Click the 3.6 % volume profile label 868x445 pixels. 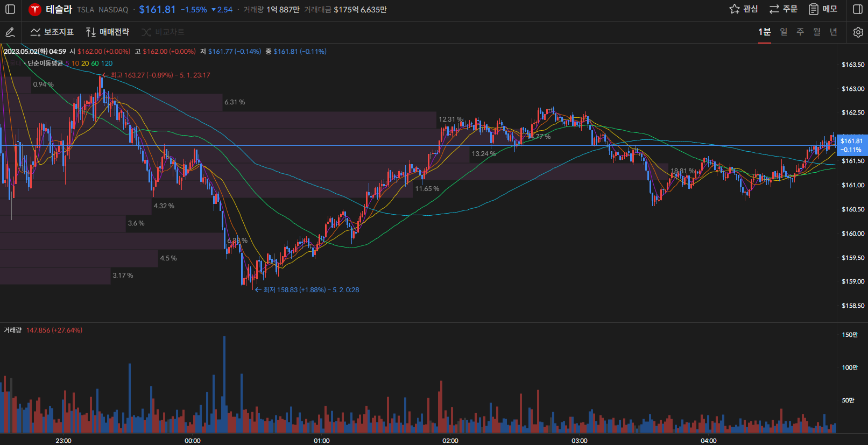click(x=136, y=223)
